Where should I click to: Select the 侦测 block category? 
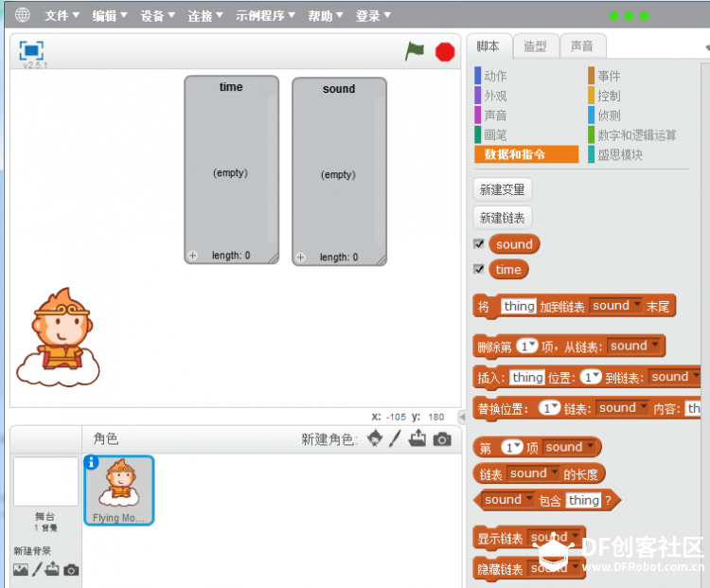[x=605, y=116]
